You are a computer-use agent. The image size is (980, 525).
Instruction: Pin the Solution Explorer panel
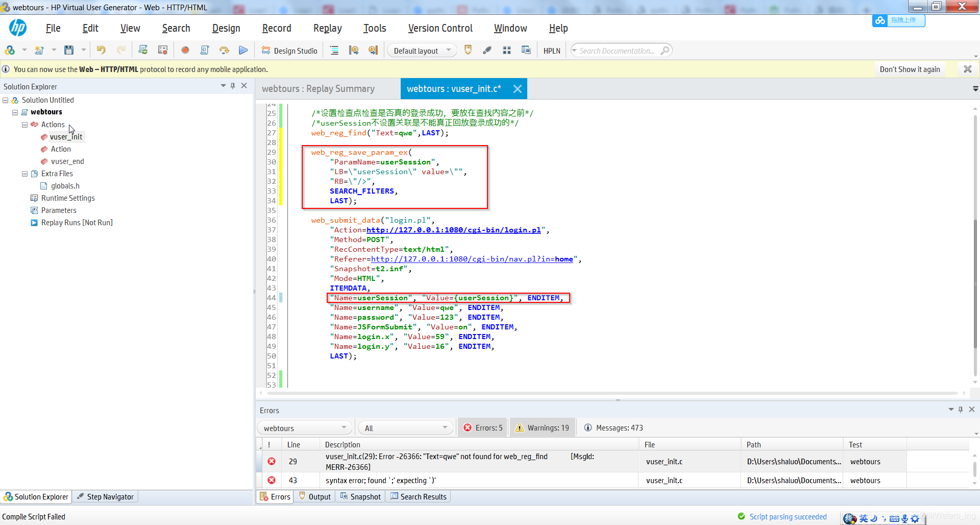click(233, 86)
